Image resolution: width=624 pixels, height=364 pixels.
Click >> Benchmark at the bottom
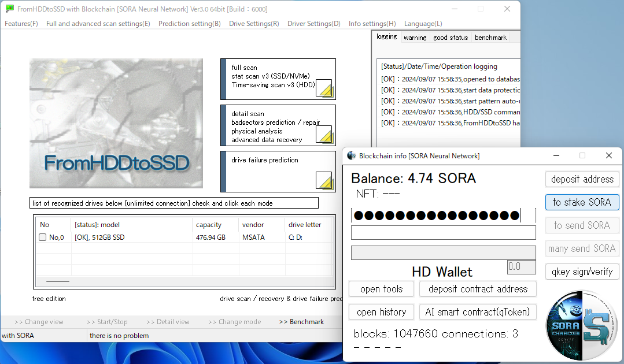(301, 322)
